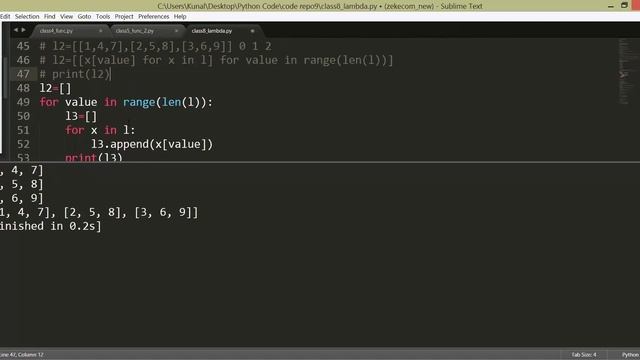Screen dimensions: 640x360
Task: Click line number 51 in gutter
Action: click(x=23, y=130)
